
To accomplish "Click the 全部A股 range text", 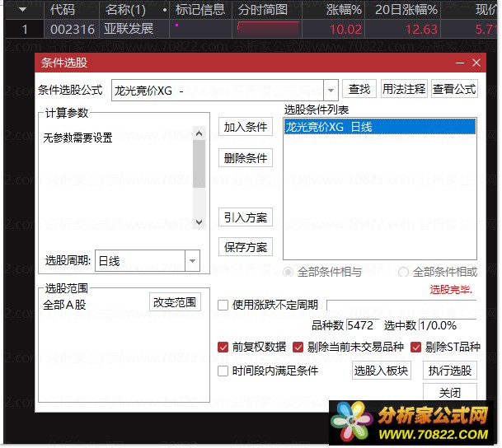I will pos(64,305).
